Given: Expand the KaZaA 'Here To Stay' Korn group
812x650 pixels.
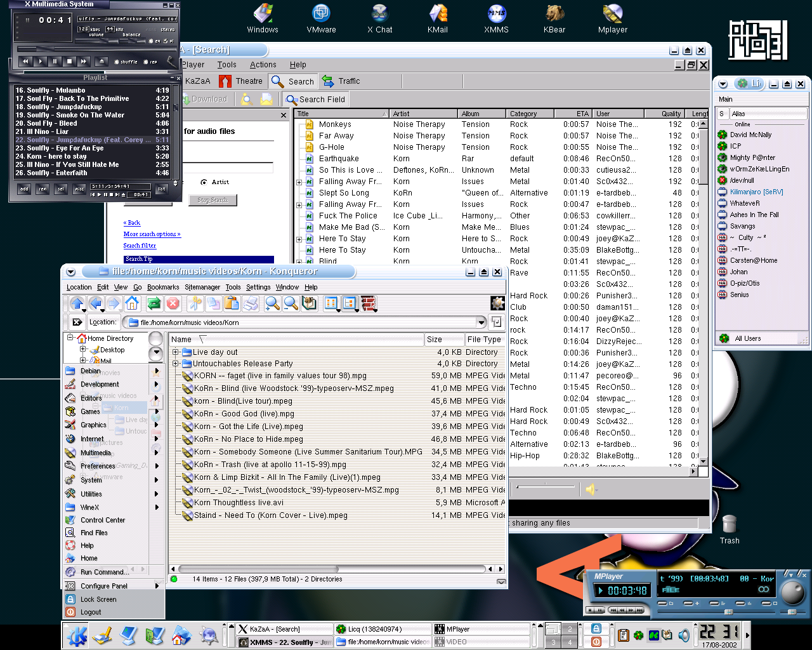Looking at the screenshot, I should click(x=299, y=239).
